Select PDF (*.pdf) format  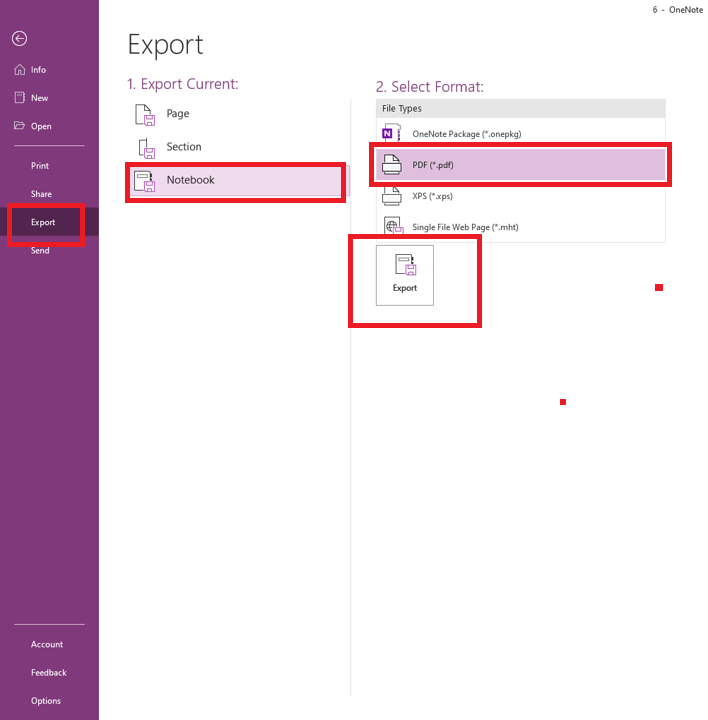[520, 164]
